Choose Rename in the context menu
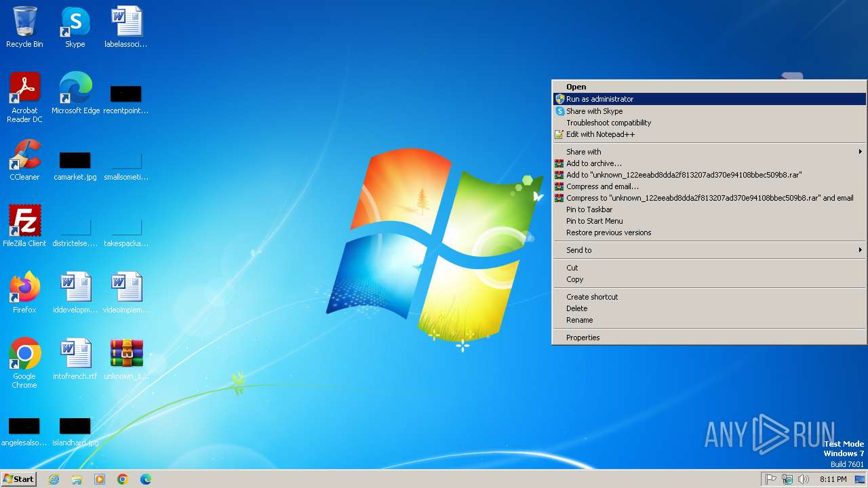This screenshot has height=488, width=868. click(709, 320)
